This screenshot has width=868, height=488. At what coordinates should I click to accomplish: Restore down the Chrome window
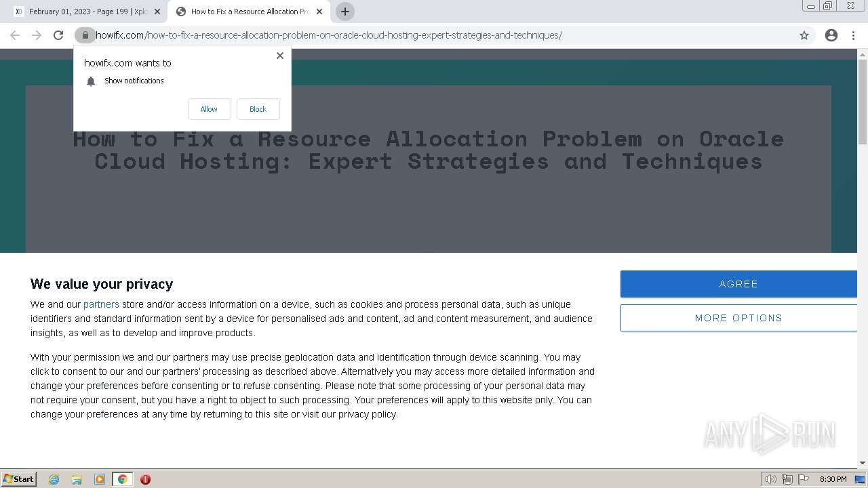click(x=828, y=6)
